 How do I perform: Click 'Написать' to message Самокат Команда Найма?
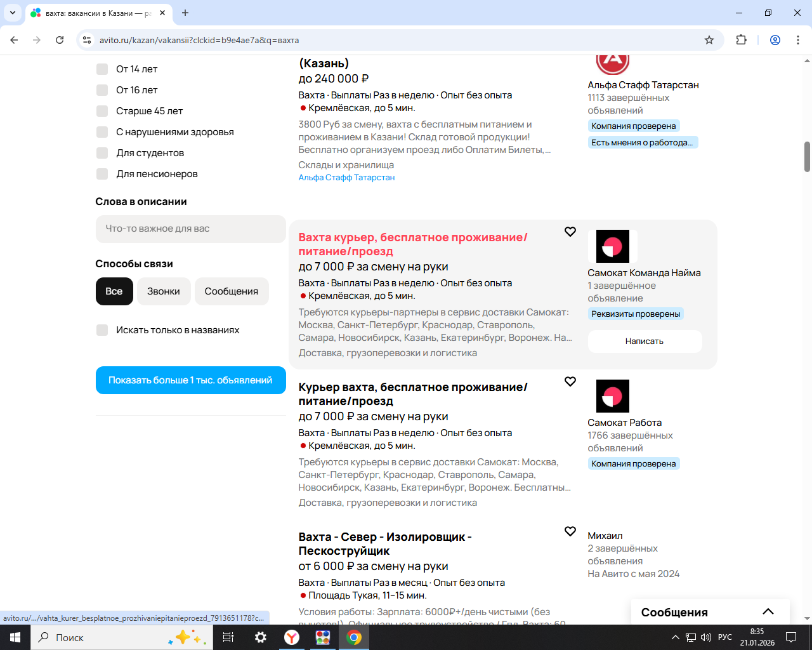coord(645,342)
